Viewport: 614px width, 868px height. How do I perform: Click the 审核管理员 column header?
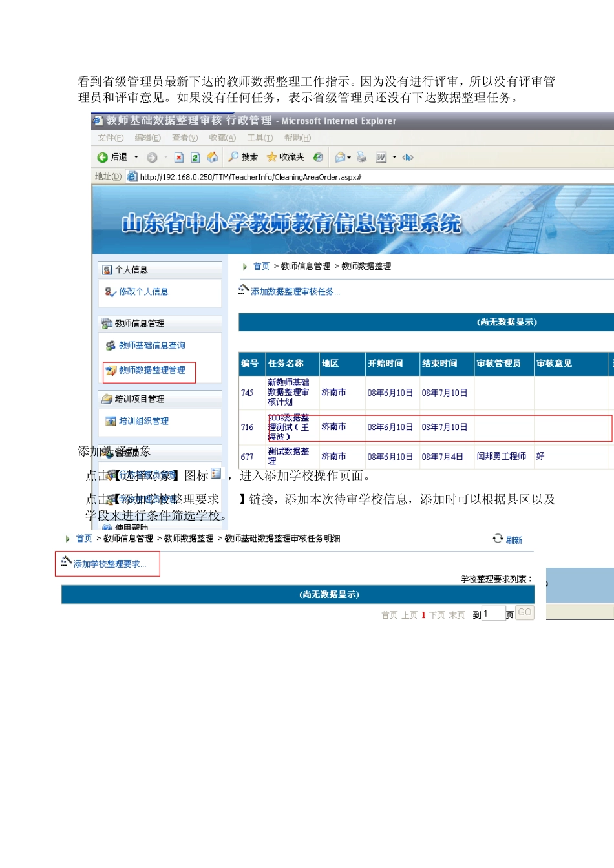(x=504, y=364)
